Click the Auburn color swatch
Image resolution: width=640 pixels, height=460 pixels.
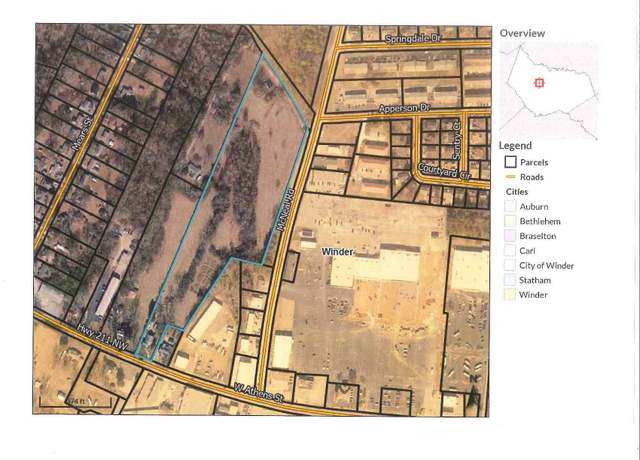pos(510,206)
